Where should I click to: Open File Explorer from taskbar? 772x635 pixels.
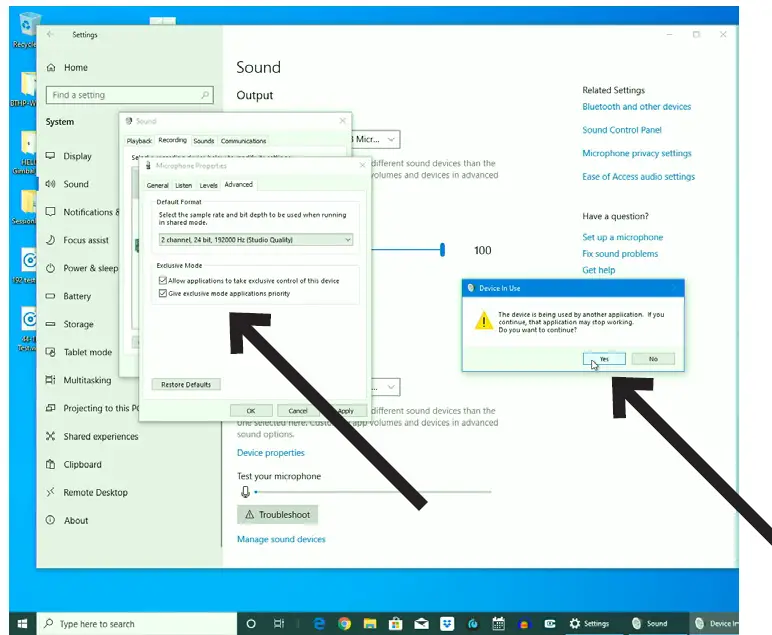pos(370,624)
